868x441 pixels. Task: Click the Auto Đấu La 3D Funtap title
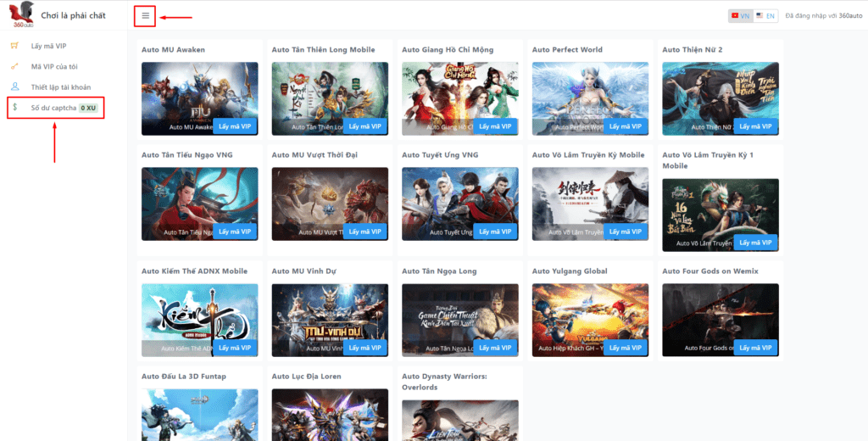click(x=184, y=377)
